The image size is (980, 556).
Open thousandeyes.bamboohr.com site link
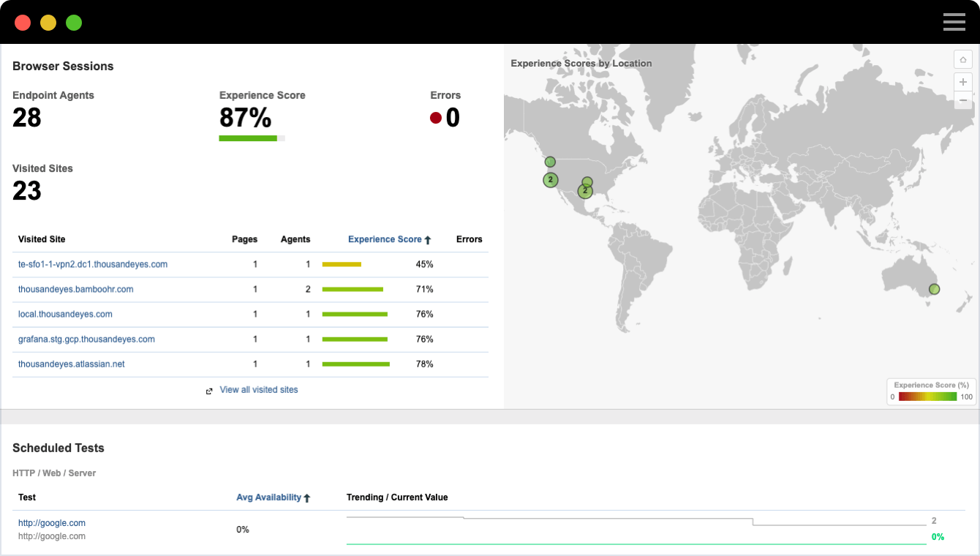[76, 289]
